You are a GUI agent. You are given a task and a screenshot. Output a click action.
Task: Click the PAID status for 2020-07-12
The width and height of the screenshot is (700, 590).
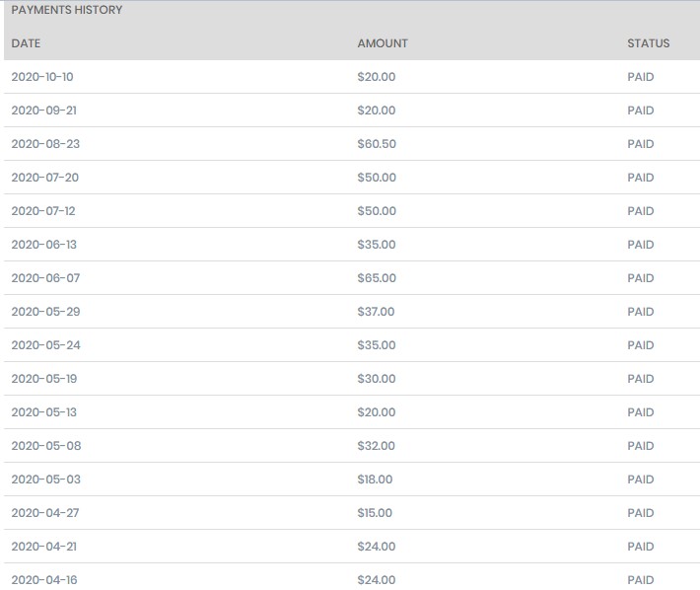tap(641, 211)
